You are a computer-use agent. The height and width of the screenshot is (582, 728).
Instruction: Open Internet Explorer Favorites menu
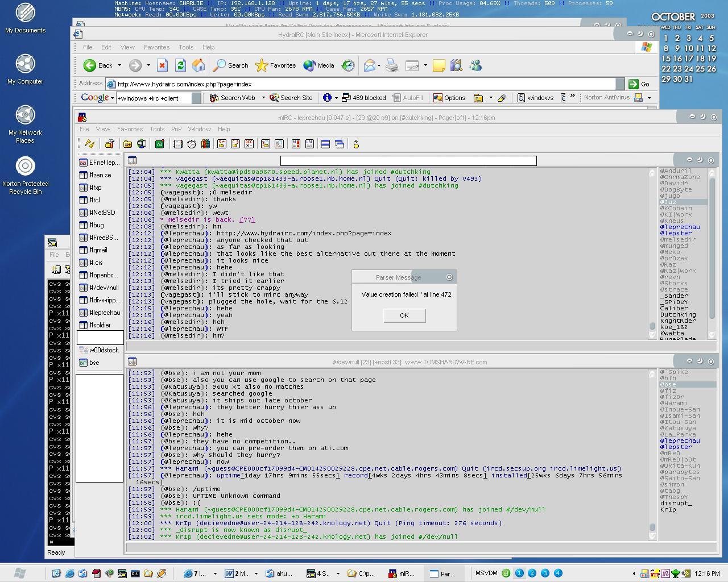[156, 47]
